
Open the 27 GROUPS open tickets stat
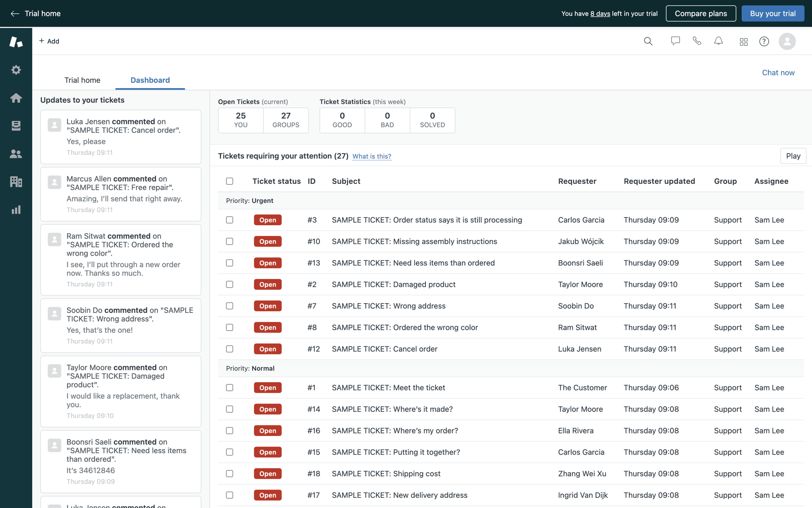[x=286, y=120]
